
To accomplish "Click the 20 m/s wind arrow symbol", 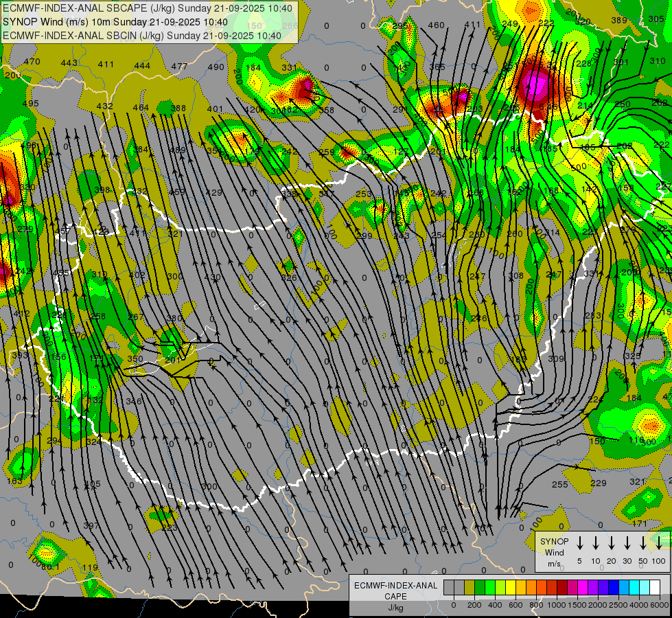I will [612, 543].
